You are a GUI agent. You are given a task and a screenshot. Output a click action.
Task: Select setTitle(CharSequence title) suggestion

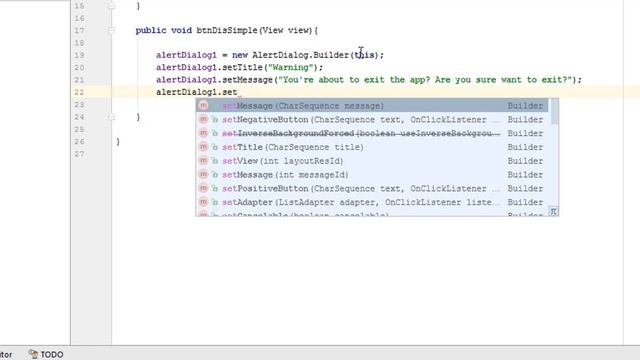click(x=372, y=147)
